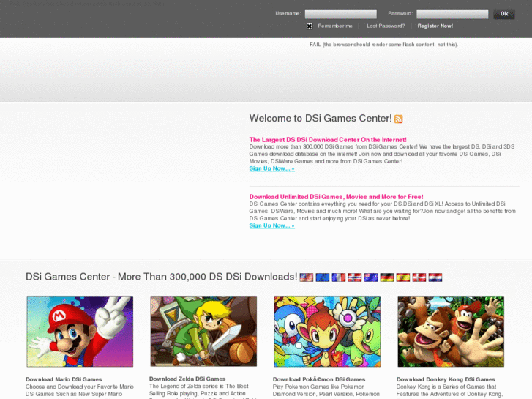Open the Mario thumbnail image
The height and width of the screenshot is (399, 532).
point(80,332)
